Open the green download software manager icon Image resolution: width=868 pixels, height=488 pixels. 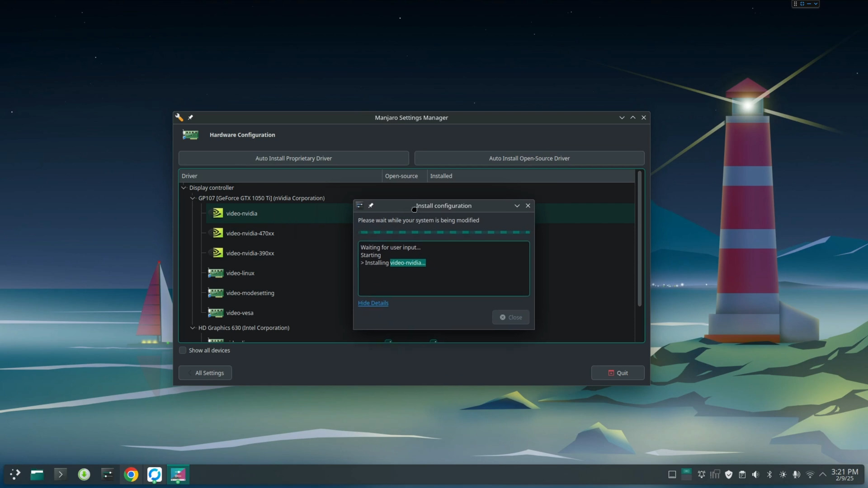[84, 474]
